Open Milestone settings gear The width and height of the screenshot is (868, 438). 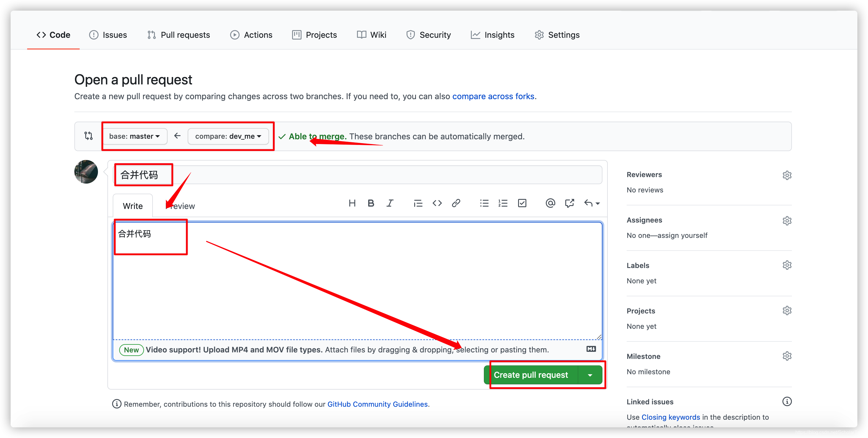tap(787, 356)
